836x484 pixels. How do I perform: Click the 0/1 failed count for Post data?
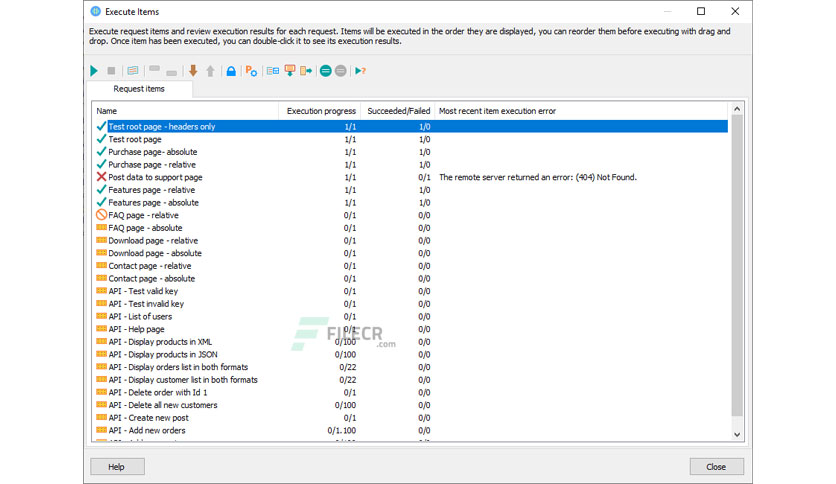pyautogui.click(x=424, y=177)
